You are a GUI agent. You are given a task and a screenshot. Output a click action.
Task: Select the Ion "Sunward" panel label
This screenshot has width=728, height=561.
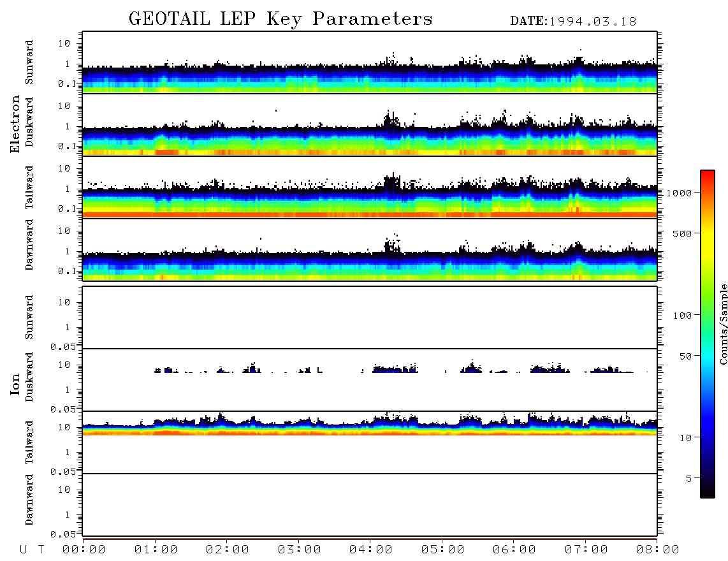click(x=29, y=317)
